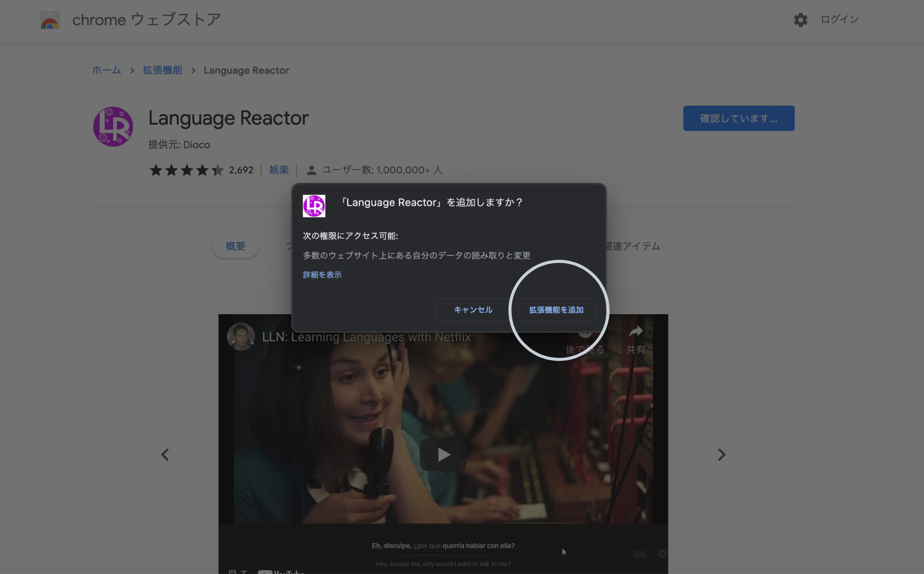Image resolution: width=924 pixels, height=574 pixels.
Task: Click the Language Reactor page logo icon
Action: [x=113, y=127]
